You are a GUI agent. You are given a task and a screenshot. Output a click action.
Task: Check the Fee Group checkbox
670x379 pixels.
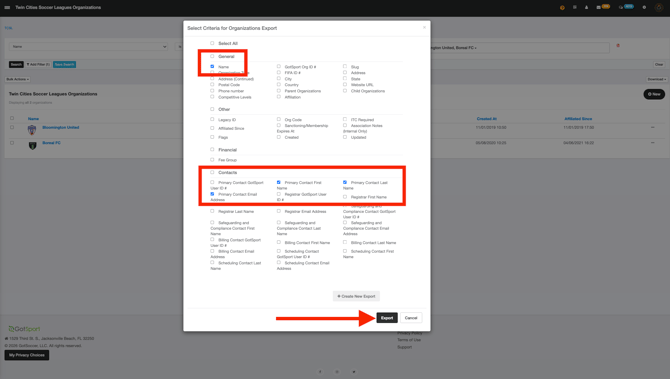coord(212,159)
